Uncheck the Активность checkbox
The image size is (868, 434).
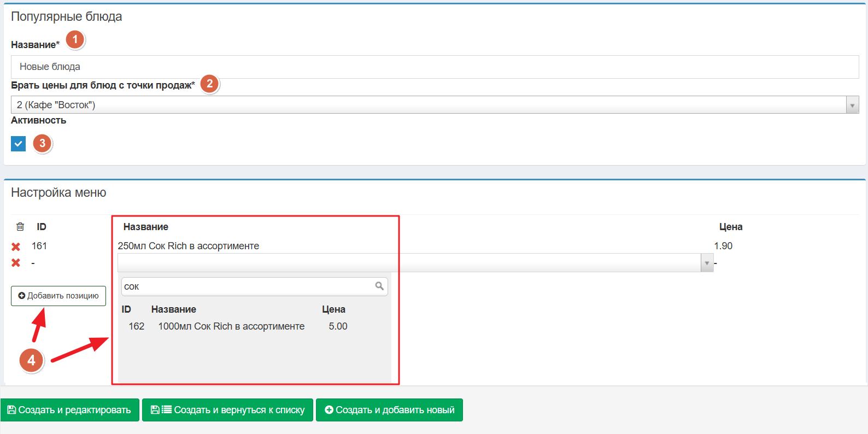pyautogui.click(x=18, y=144)
